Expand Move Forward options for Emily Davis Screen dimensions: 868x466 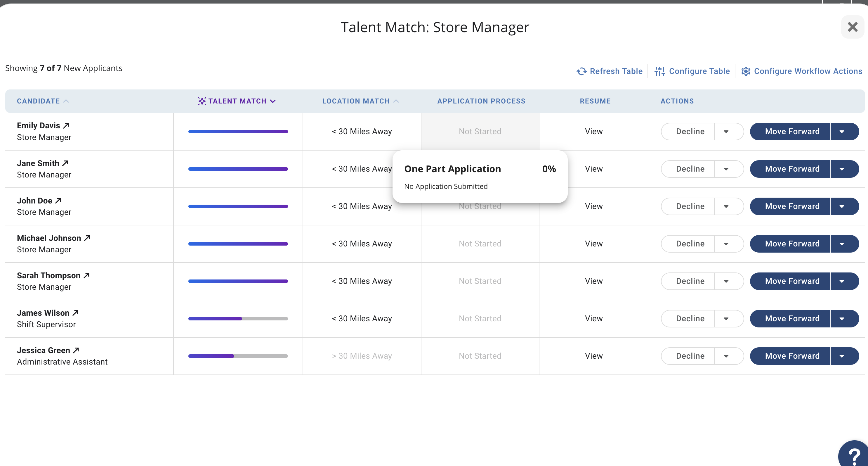point(842,132)
